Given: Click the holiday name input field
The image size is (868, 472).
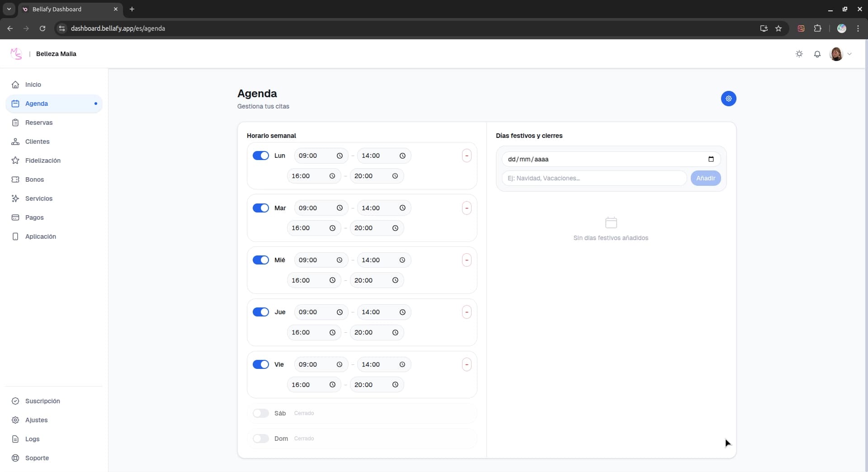Looking at the screenshot, I should coord(594,178).
